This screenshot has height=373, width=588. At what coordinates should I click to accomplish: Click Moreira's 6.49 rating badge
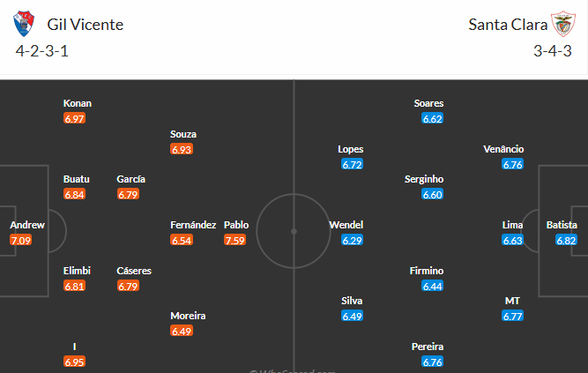pyautogui.click(x=182, y=332)
